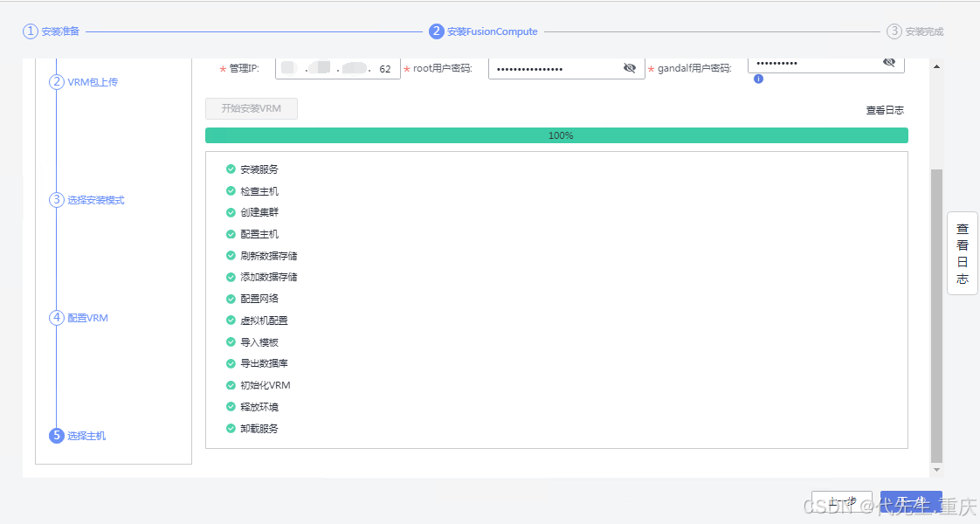
Task: Click the 管理IP address input field
Action: tap(337, 69)
